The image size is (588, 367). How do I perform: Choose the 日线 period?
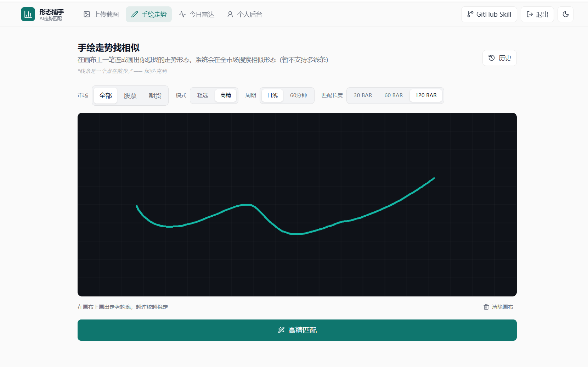pyautogui.click(x=272, y=95)
